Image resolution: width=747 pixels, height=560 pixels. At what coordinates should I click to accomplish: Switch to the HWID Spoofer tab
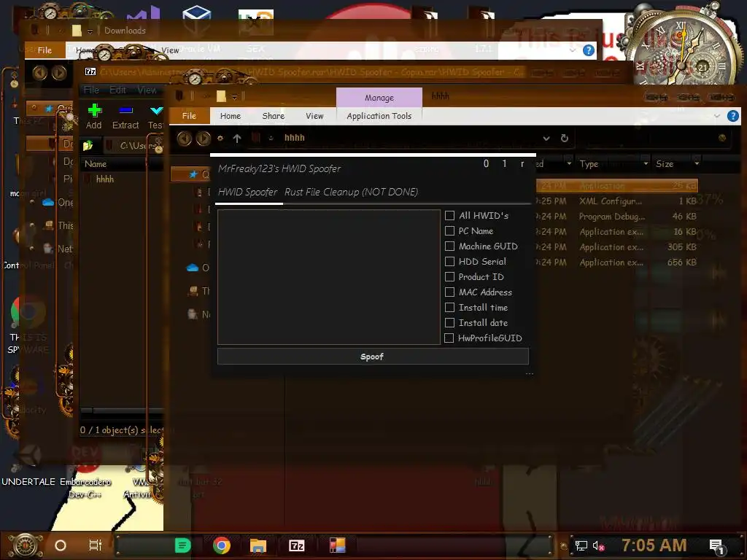click(248, 192)
